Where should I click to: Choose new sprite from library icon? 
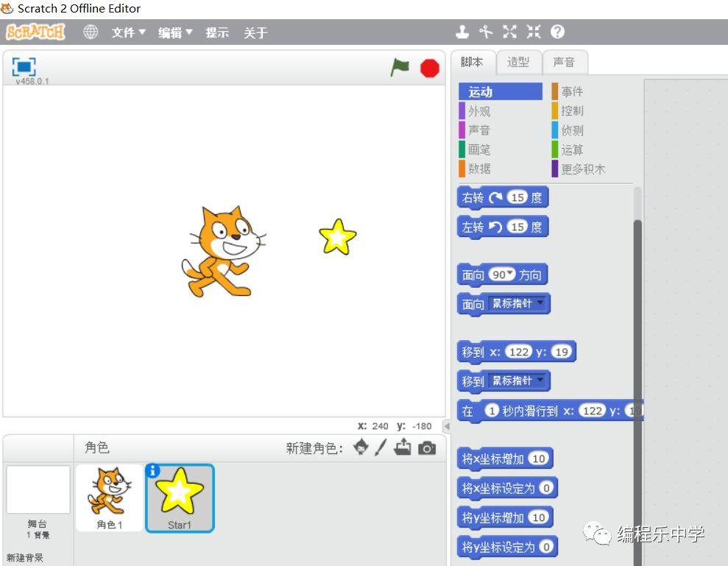click(361, 448)
